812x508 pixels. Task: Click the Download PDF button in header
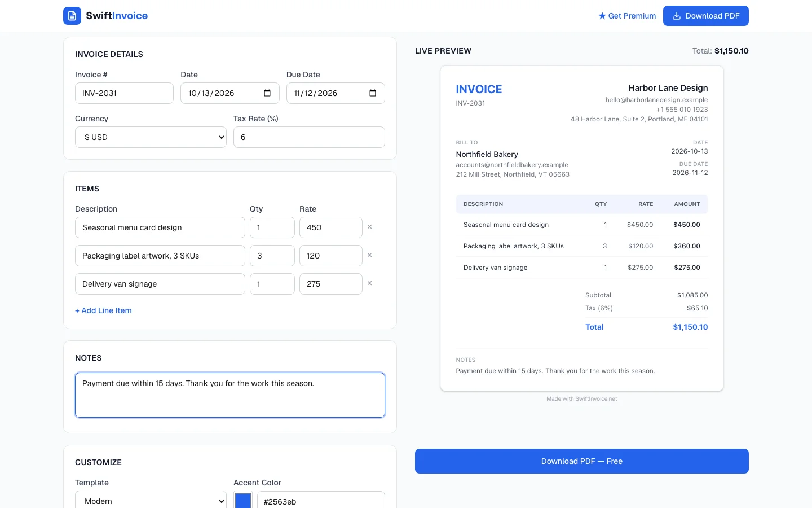pos(706,16)
